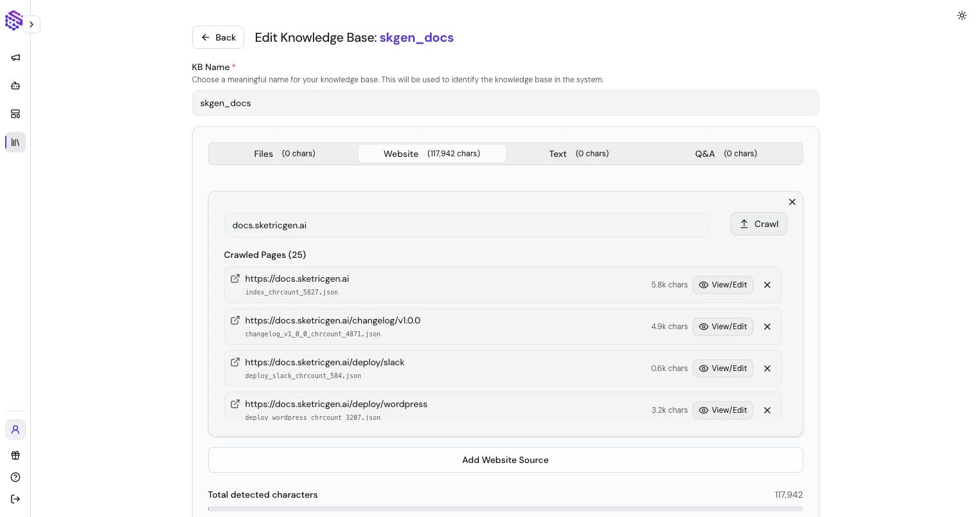Screen dimensions: 980x517
Task: View/Edit the changelog/v1.0.0 page
Action: 723,327
